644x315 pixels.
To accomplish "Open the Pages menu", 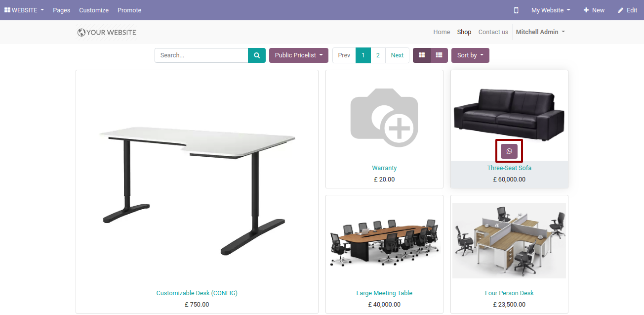I will (62, 10).
